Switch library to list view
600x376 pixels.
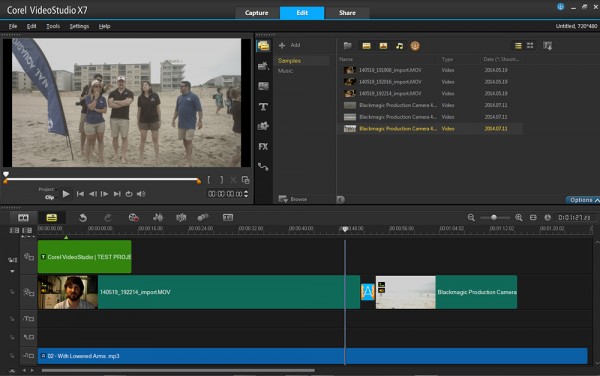[x=518, y=46]
